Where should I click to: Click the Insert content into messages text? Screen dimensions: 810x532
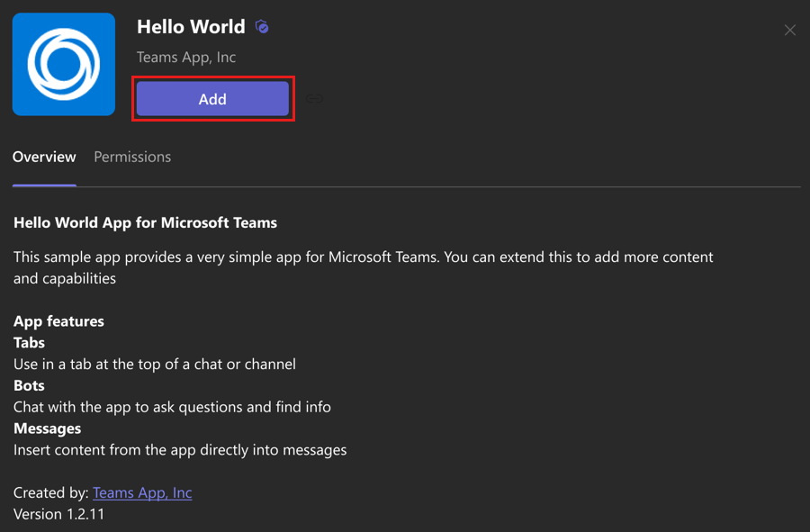[x=180, y=449]
